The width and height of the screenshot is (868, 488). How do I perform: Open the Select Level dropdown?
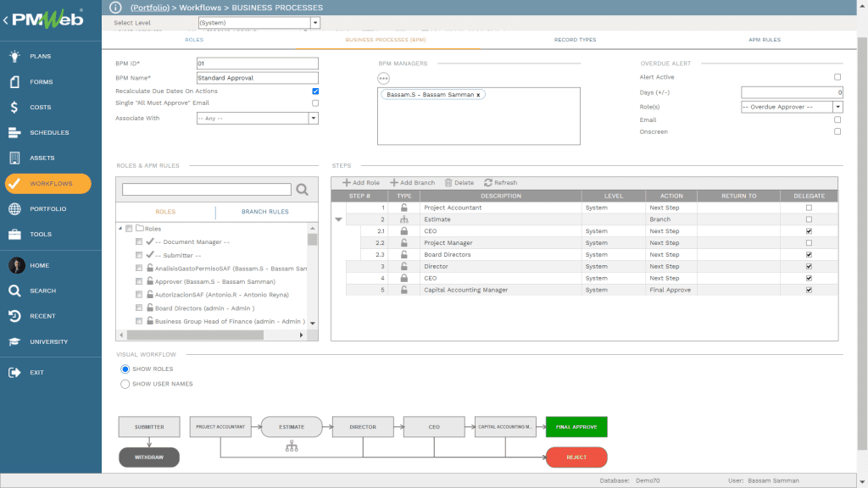(x=313, y=21)
